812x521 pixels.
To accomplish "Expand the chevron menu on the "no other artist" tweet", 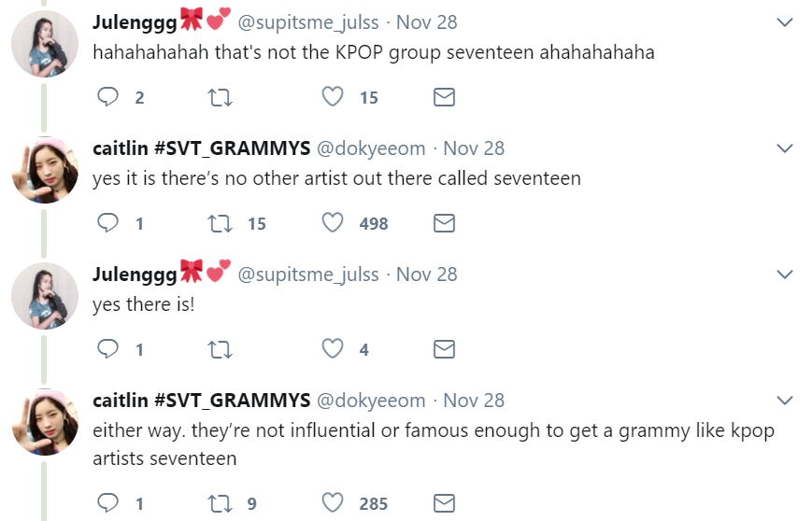I will click(x=785, y=148).
